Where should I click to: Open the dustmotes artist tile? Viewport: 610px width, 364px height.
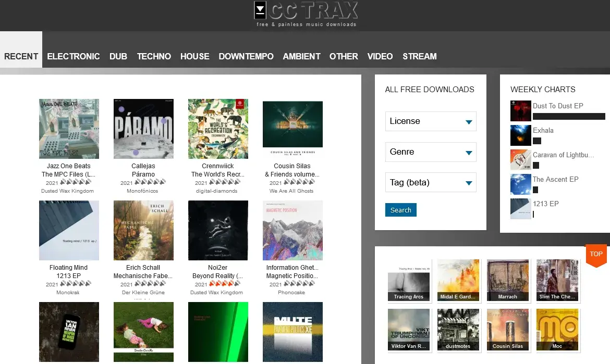tap(458, 330)
